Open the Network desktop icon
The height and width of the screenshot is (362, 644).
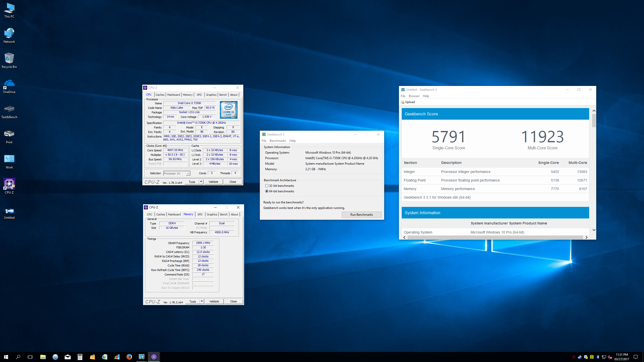pyautogui.click(x=9, y=36)
